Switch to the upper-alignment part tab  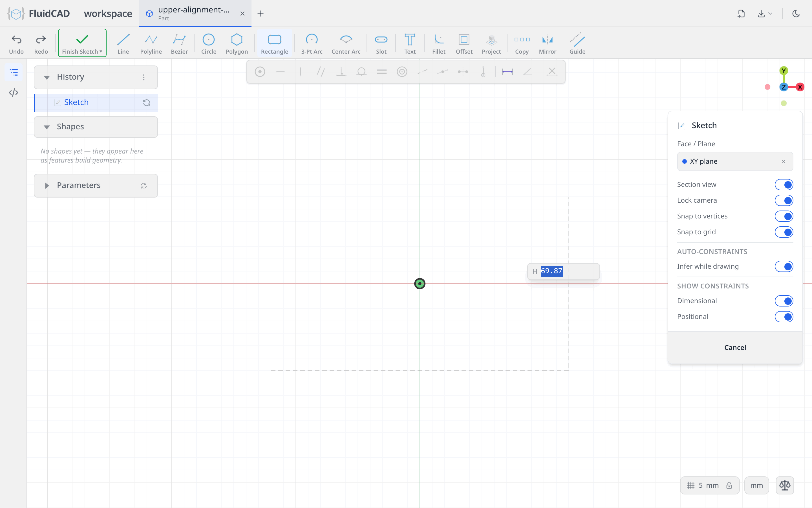click(x=195, y=14)
